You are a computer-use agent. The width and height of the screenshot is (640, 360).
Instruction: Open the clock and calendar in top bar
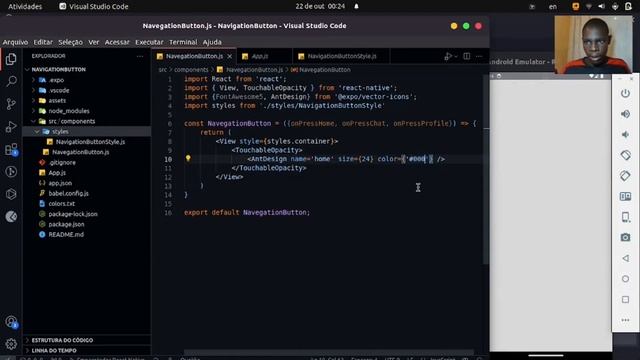point(320,7)
